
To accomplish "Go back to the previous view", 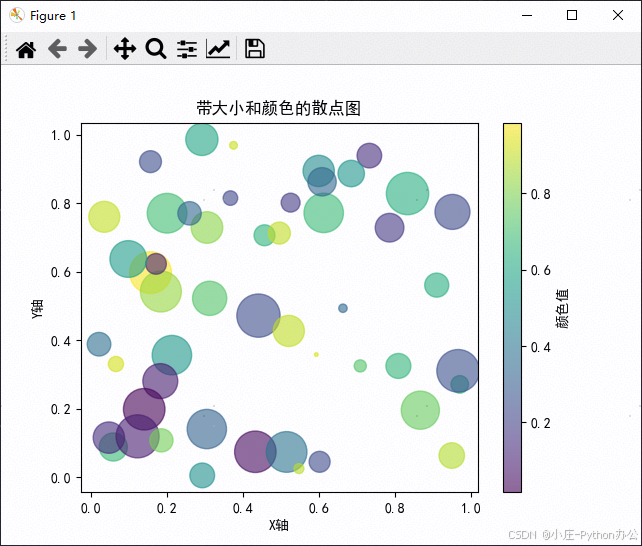I will tap(57, 49).
